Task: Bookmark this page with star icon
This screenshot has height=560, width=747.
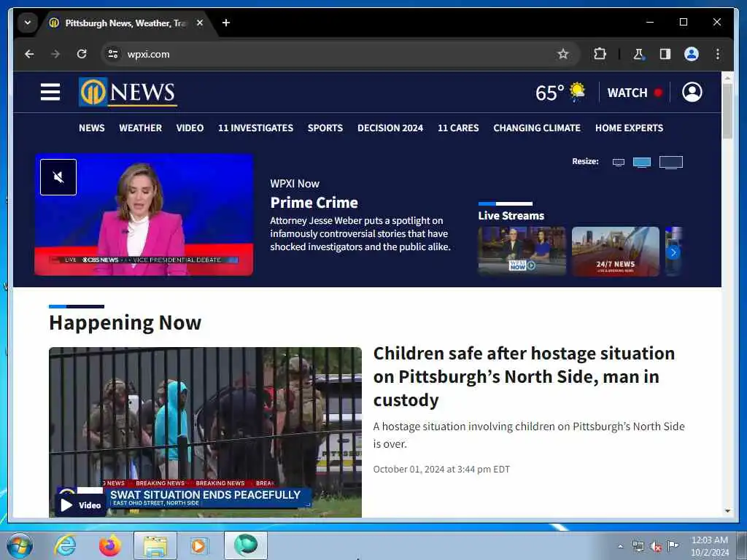Action: (562, 54)
